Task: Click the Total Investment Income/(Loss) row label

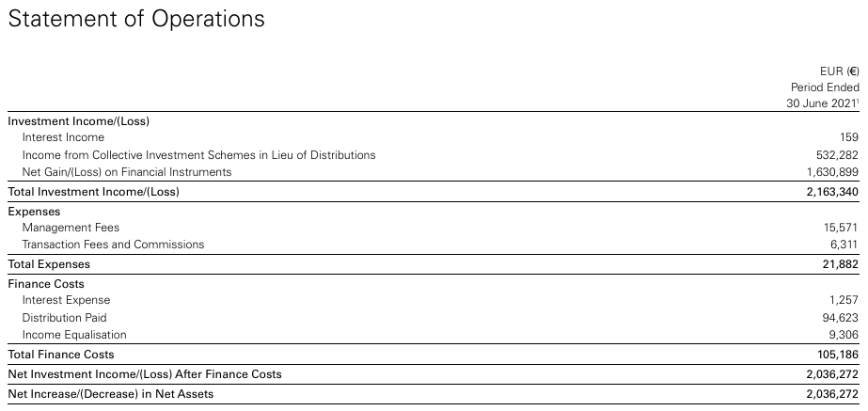Action: pos(93,192)
